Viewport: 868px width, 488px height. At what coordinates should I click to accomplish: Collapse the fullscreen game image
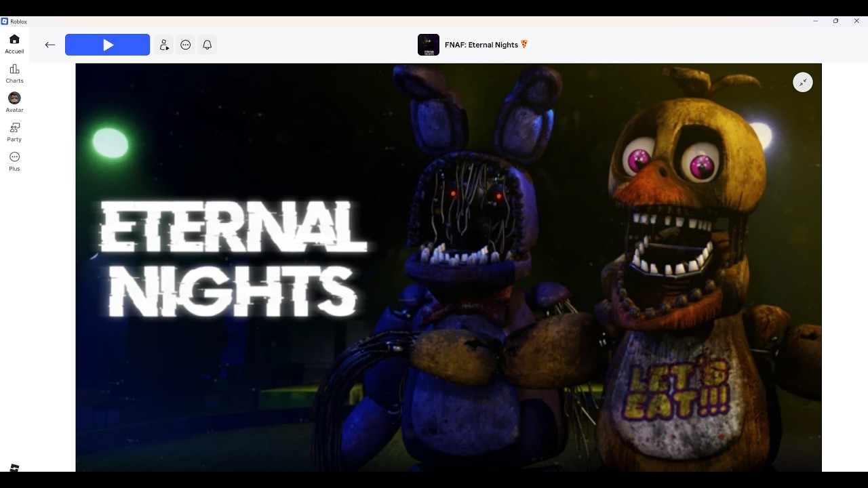point(803,82)
